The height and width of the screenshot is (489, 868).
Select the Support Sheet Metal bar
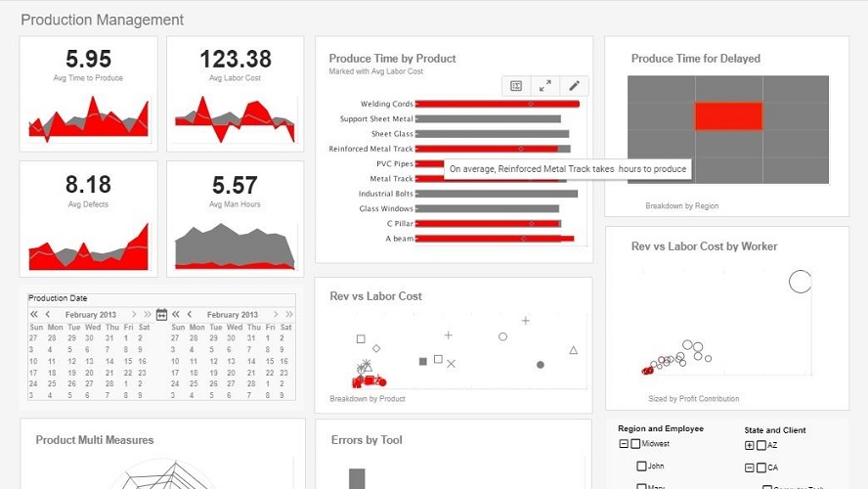coord(489,119)
